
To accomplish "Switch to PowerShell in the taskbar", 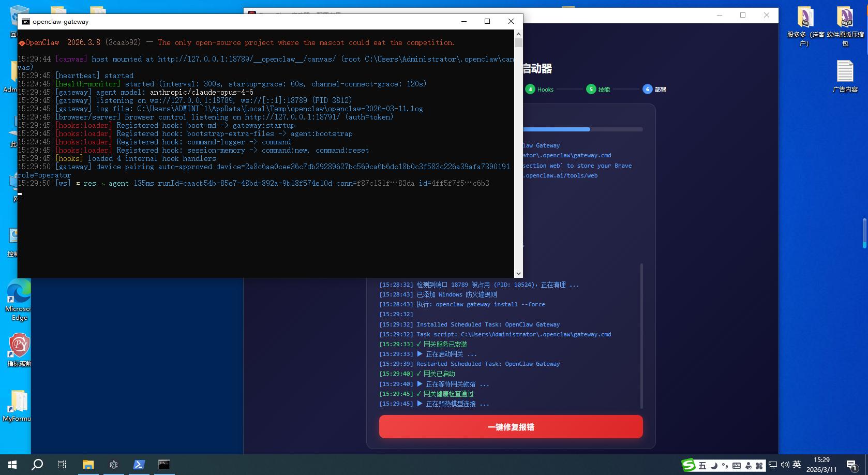I will (139, 465).
